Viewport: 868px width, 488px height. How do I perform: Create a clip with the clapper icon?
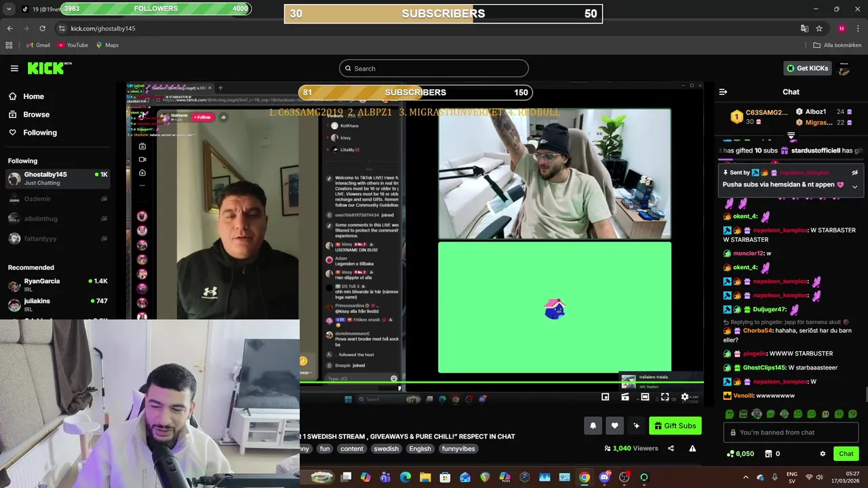pyautogui.click(x=625, y=397)
